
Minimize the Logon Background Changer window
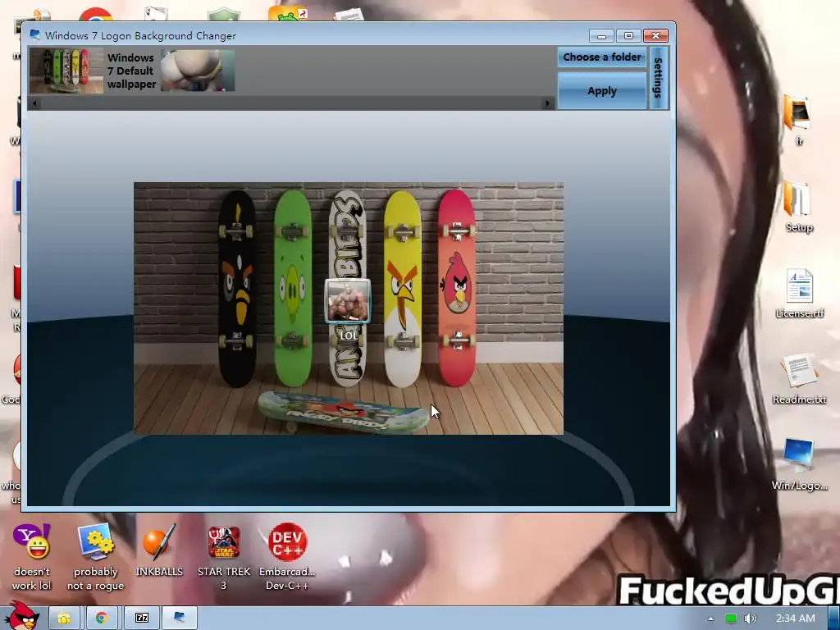tap(601, 36)
